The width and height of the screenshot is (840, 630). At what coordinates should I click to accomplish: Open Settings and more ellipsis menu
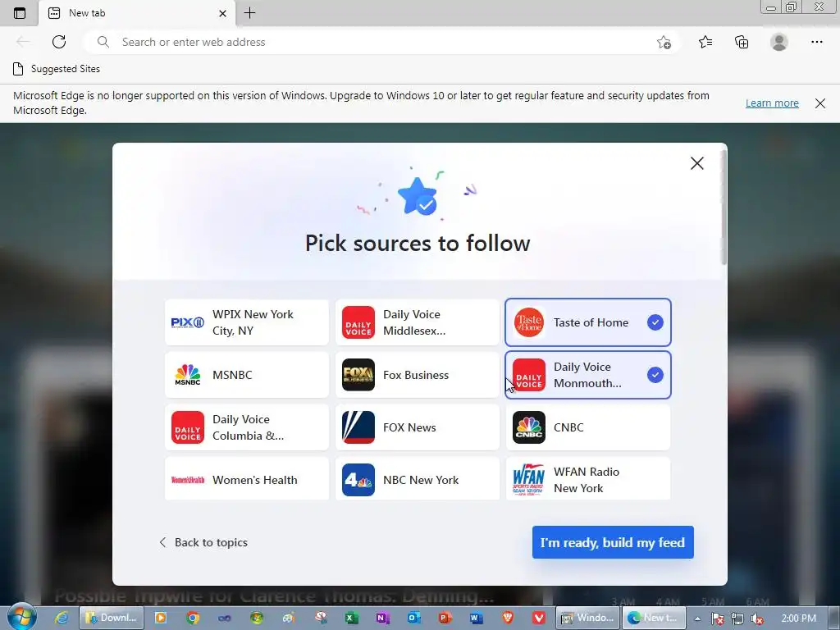816,42
